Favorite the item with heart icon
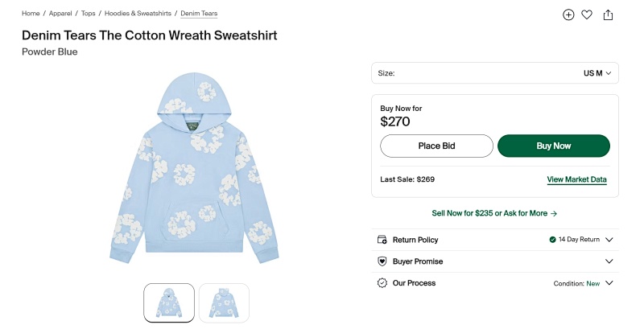The image size is (644, 329). 587,14
